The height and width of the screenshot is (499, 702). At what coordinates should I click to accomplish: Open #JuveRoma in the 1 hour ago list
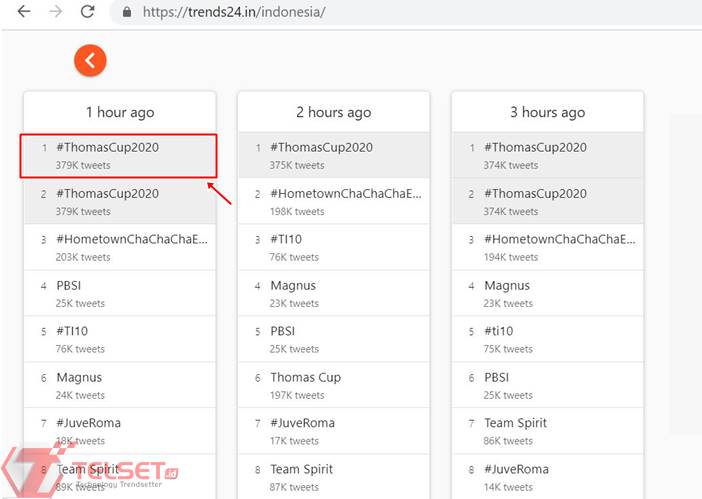click(88, 423)
